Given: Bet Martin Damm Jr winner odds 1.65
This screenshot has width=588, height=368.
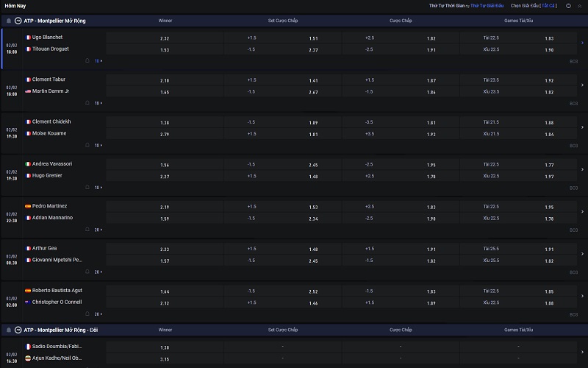Looking at the screenshot, I should [165, 92].
